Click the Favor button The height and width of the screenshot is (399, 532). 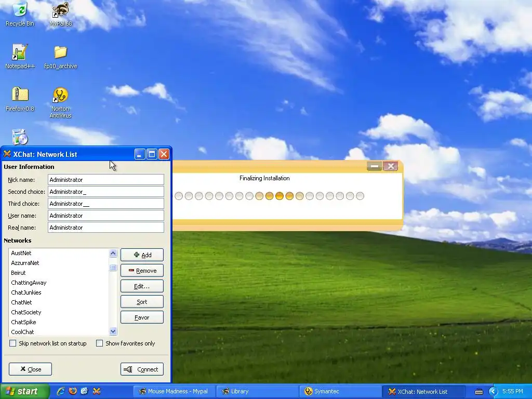tap(142, 317)
